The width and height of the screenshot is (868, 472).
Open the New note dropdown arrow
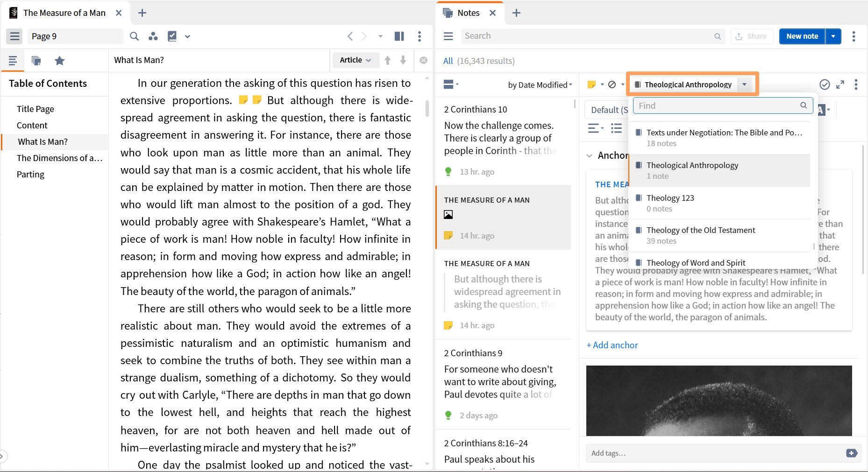[x=833, y=36]
